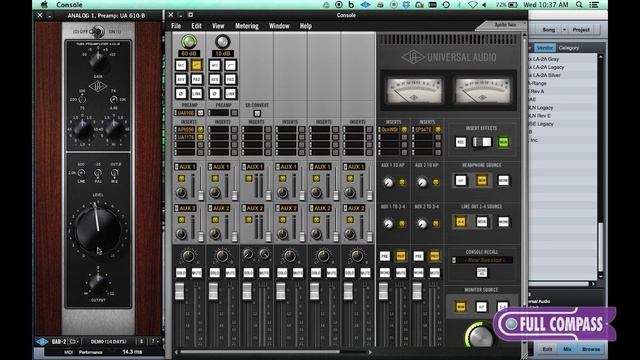
Task: Toggle MIC input on the 60 dB channel
Action: coord(181,65)
